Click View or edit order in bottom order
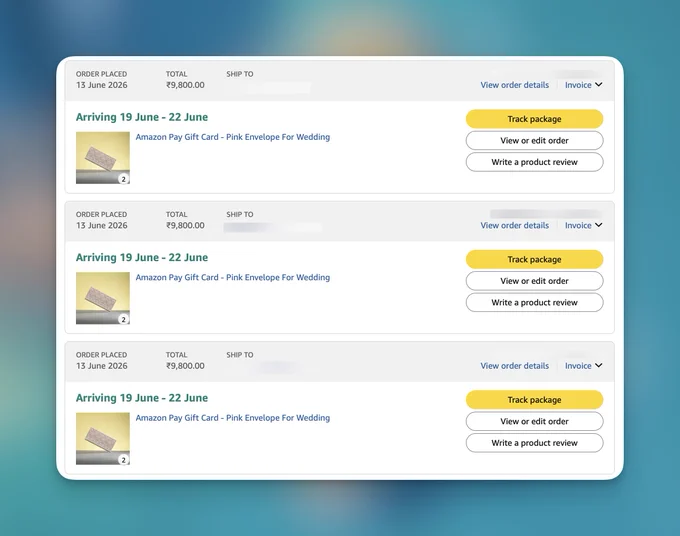 pos(534,422)
